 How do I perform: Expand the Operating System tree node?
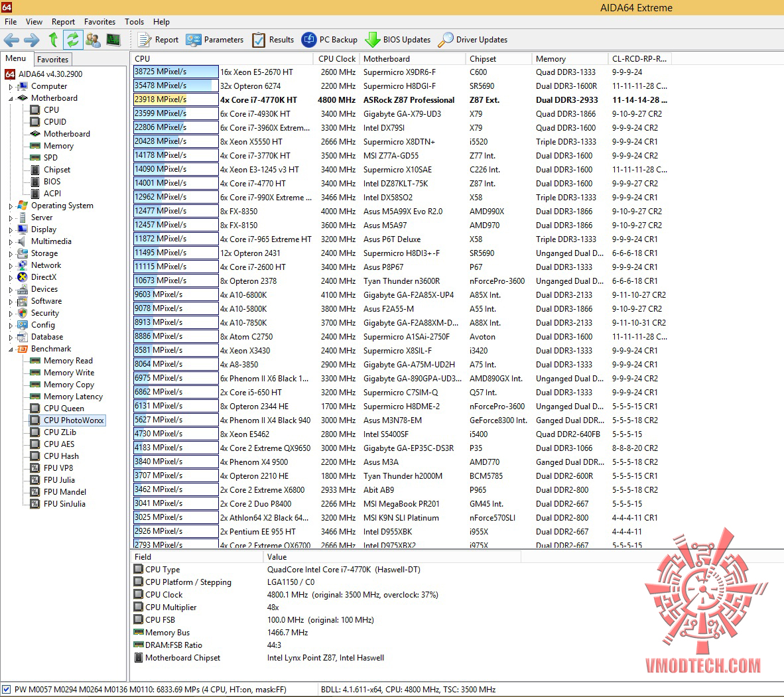[11, 206]
